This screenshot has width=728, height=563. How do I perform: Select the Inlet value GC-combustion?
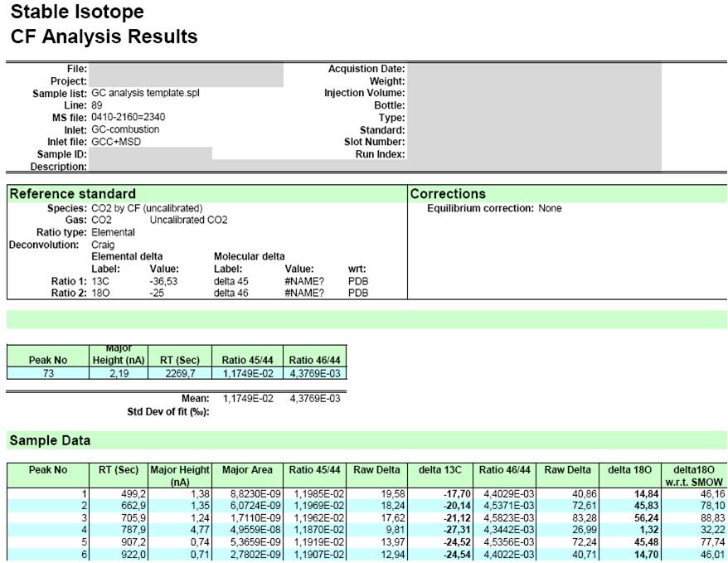point(125,129)
